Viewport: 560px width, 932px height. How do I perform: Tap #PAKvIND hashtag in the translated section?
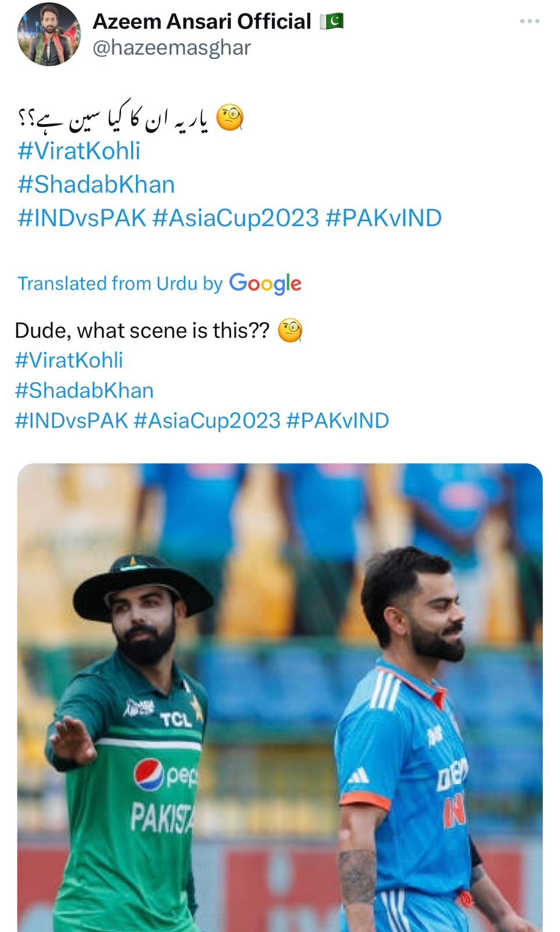(338, 421)
